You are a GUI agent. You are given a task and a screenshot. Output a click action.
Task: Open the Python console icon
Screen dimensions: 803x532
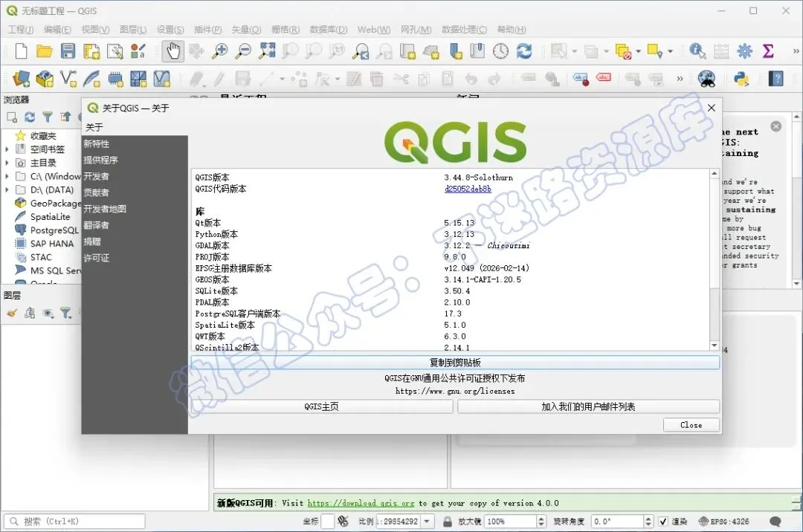click(741, 79)
